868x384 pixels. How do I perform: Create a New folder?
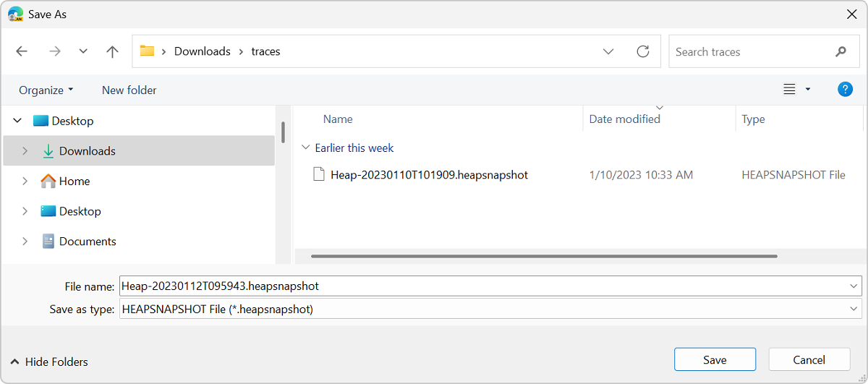coord(129,90)
